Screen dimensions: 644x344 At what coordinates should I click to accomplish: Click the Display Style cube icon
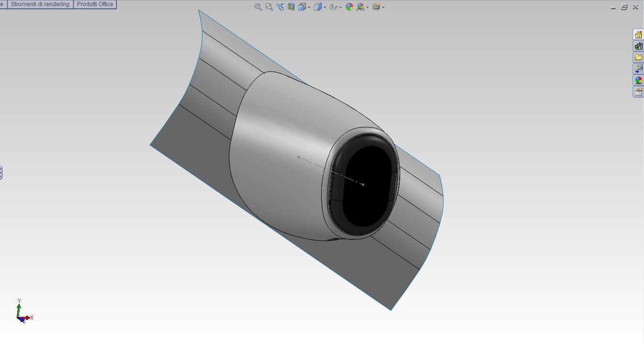[317, 7]
